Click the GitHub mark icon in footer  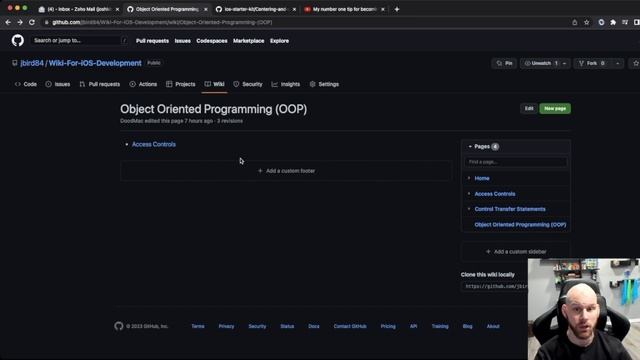click(119, 326)
